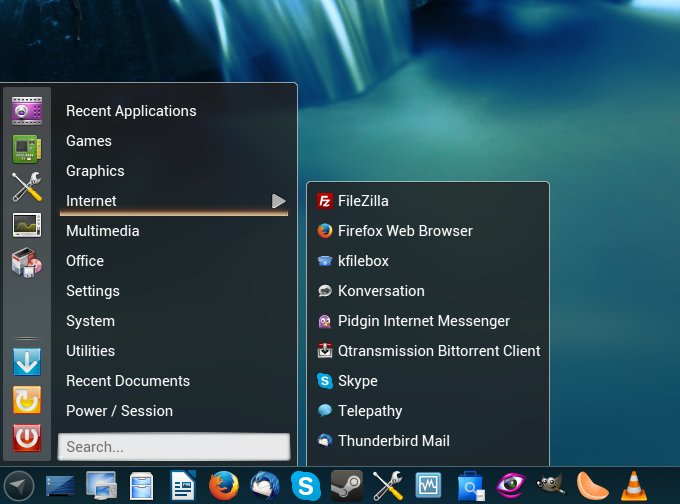
Task: Start Thunderbird Mail from the submenu
Action: point(428,441)
